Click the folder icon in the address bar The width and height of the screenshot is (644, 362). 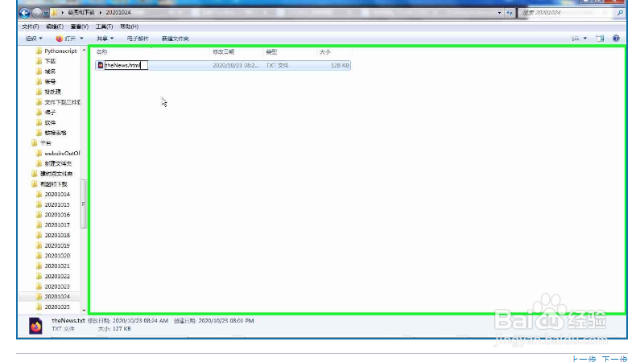[x=54, y=13]
